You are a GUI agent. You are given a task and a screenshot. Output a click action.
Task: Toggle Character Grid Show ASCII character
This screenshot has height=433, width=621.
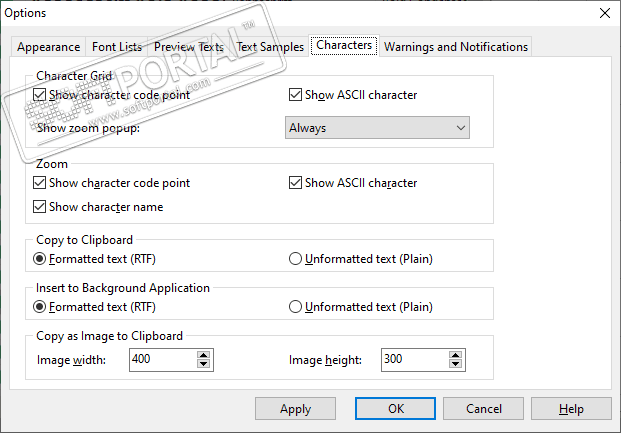[x=295, y=95]
